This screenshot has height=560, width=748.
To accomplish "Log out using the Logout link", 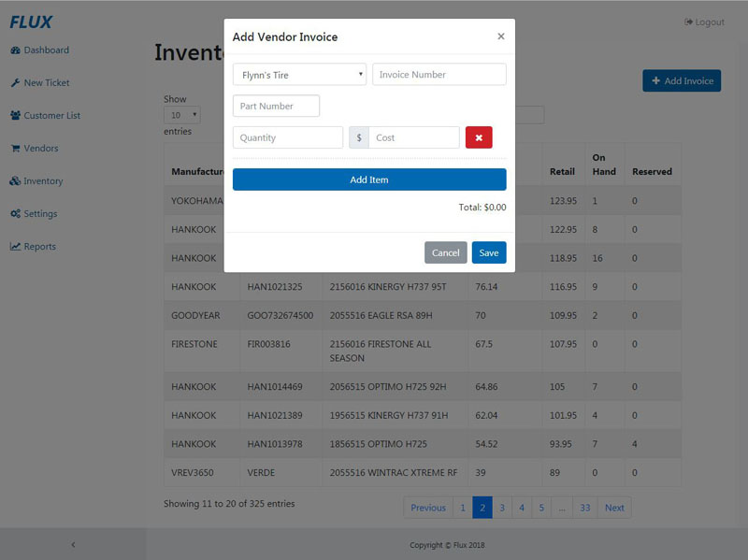I will tap(704, 22).
